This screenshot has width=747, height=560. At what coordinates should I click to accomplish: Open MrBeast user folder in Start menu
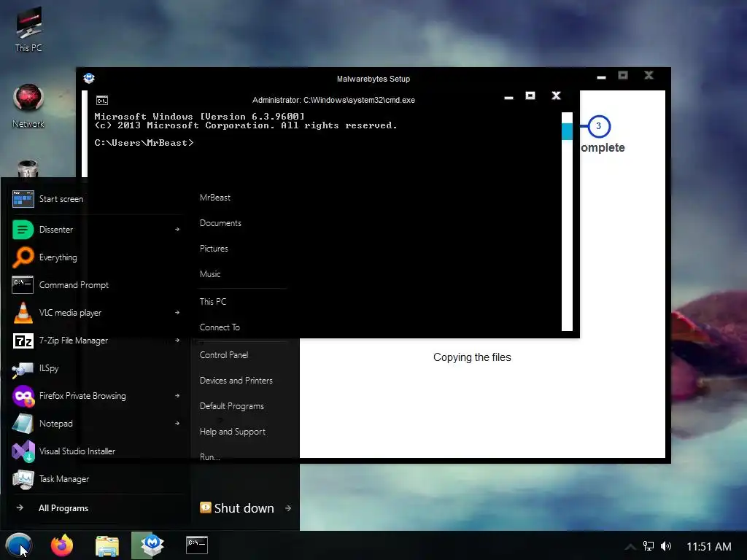click(x=215, y=198)
